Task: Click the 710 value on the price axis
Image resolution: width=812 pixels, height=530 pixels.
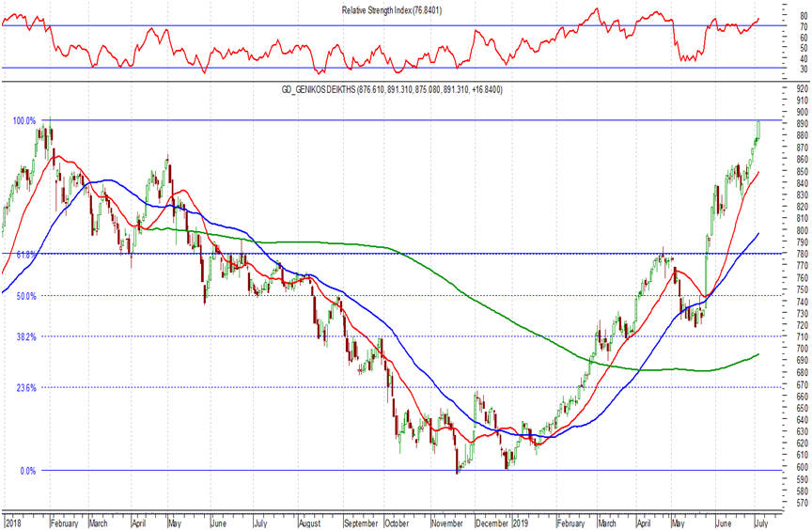Action: (x=803, y=337)
